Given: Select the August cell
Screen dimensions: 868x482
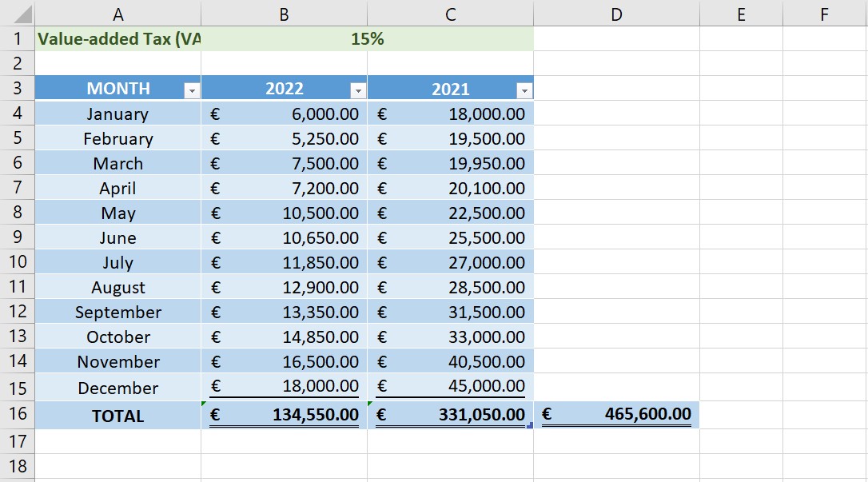Looking at the screenshot, I should point(118,287).
